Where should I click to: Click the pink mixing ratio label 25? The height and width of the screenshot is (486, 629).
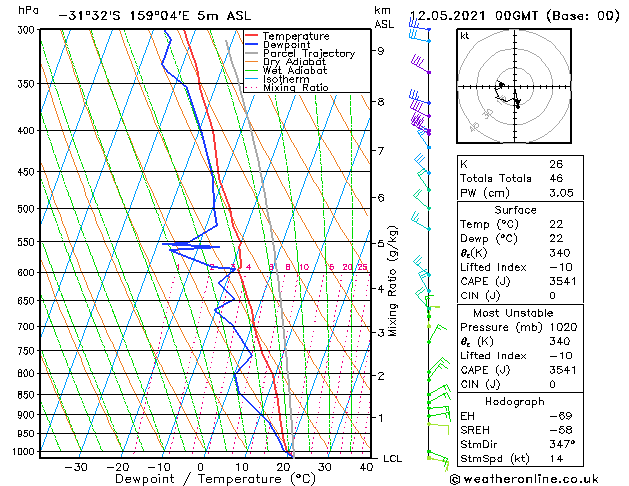(362, 267)
